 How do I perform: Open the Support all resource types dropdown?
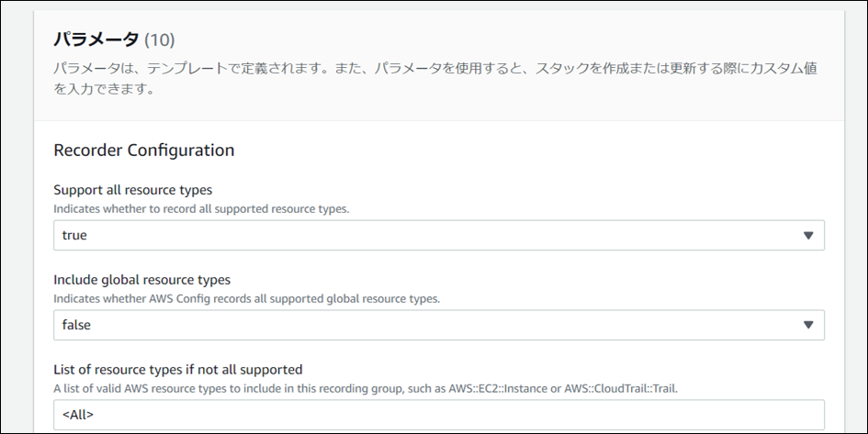[438, 236]
